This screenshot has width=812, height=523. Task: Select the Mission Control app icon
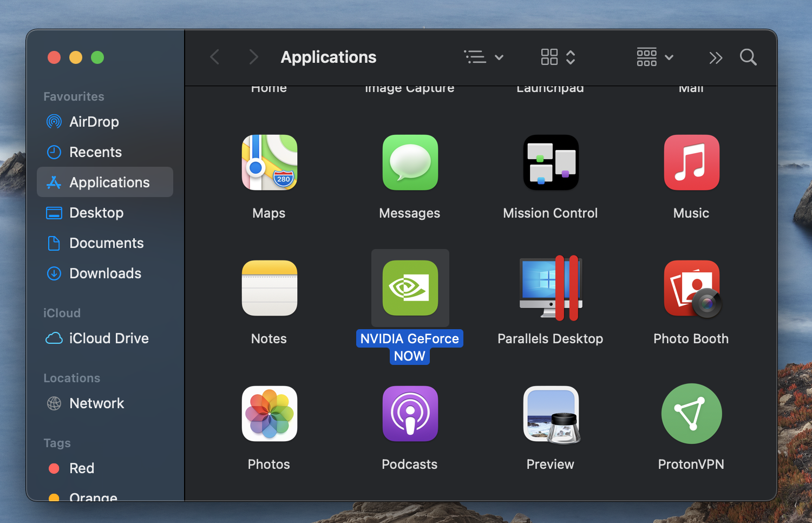coord(551,162)
